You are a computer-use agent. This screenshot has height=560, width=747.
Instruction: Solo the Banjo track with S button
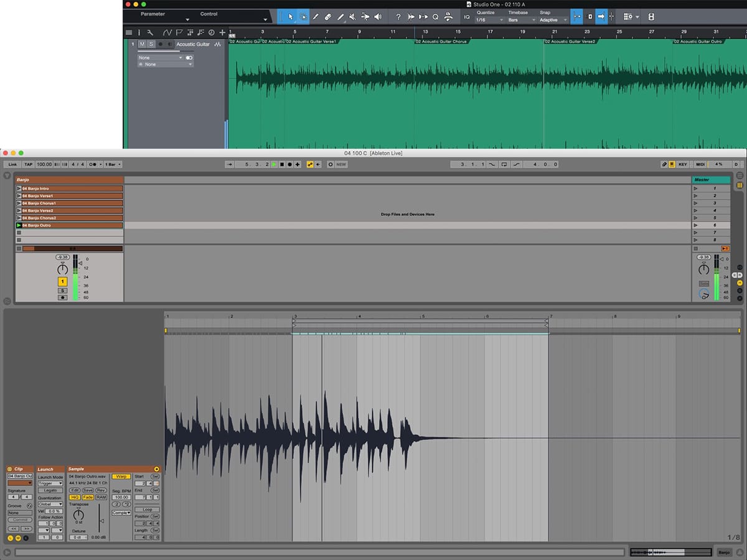click(62, 291)
